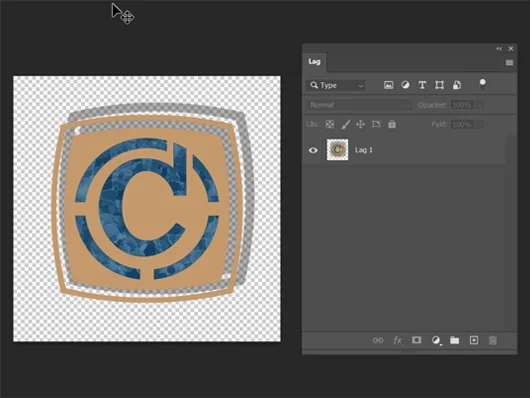Filter layers by smart objects icon

457,85
